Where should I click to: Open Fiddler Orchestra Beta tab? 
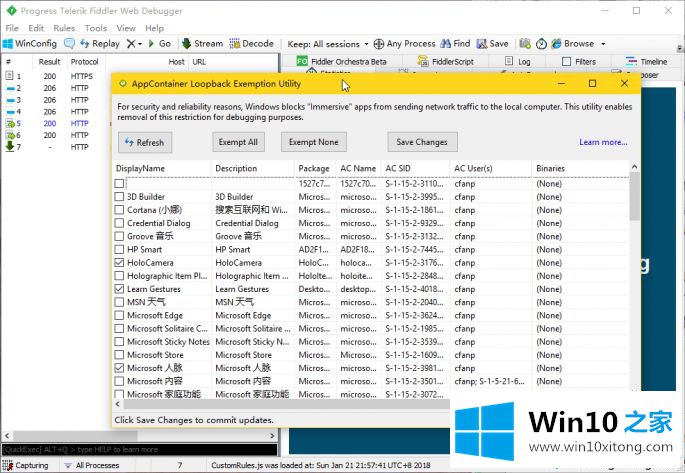point(341,62)
